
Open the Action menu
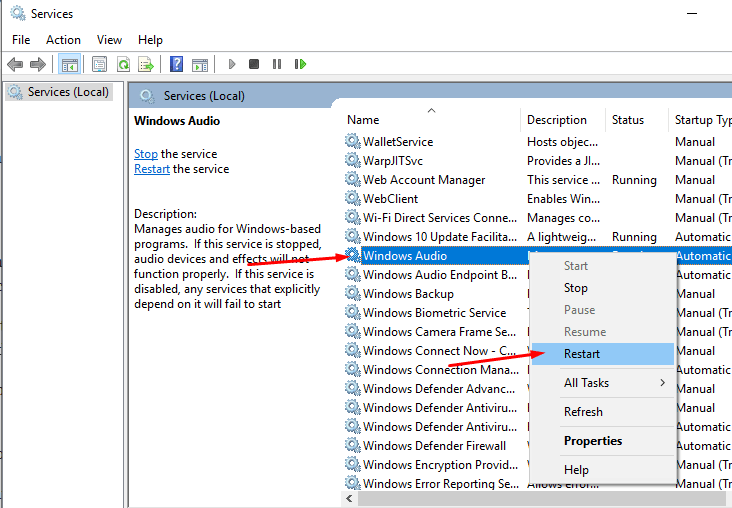[x=63, y=40]
